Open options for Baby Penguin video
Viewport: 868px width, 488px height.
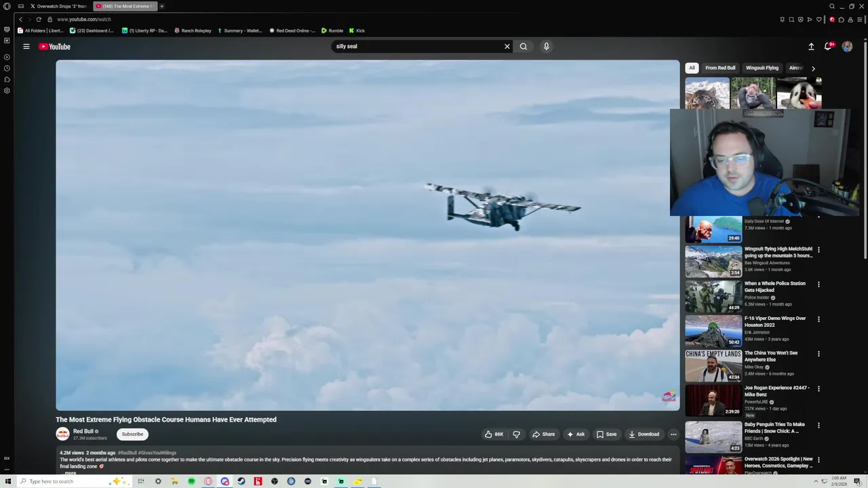coord(818,426)
